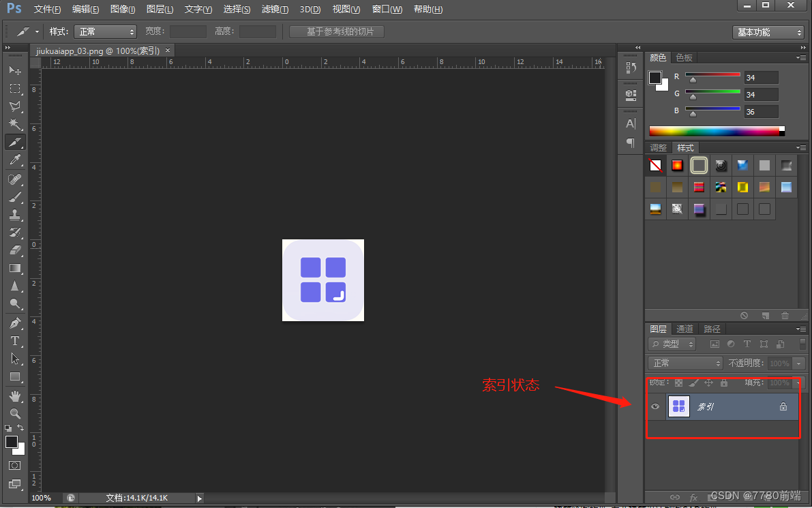This screenshot has width=812, height=508.
Task: Select the Path Selection tool
Action: [x=15, y=359]
